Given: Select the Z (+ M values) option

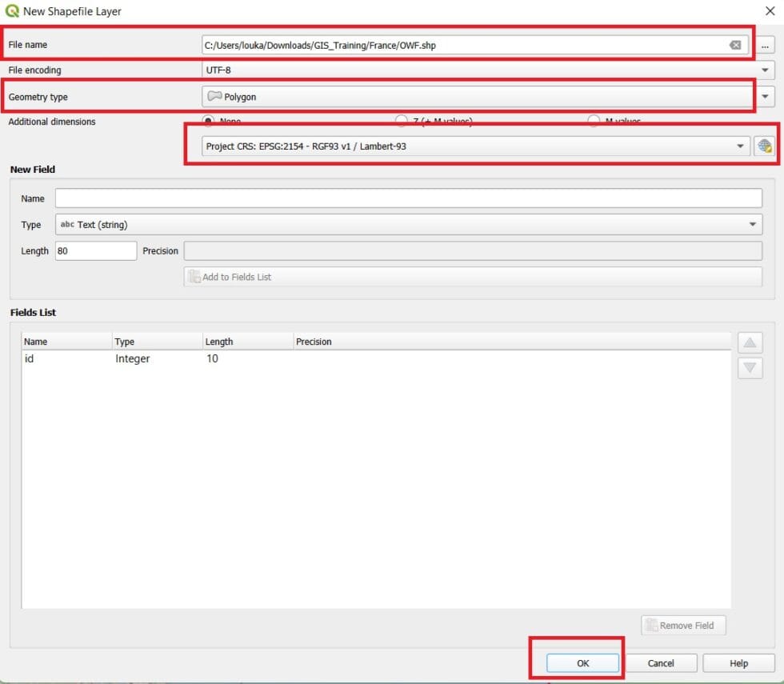Looking at the screenshot, I should pyautogui.click(x=402, y=121).
